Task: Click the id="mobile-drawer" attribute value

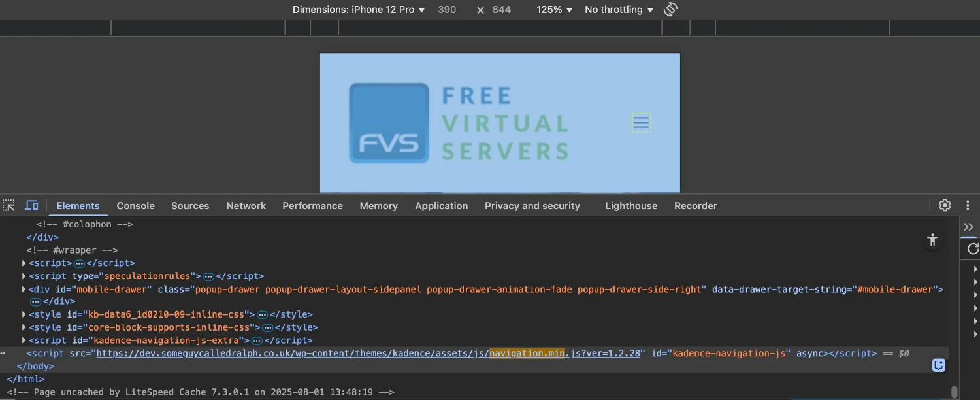Action: pos(112,289)
